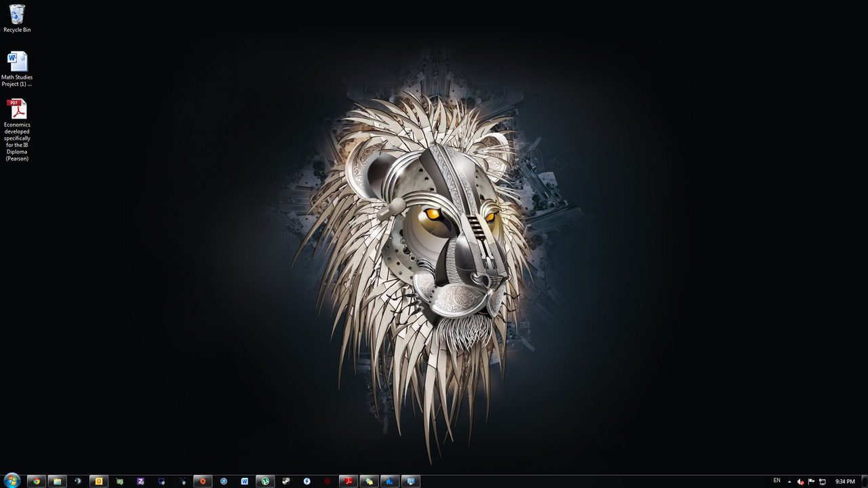Open the Action Center flag icon

(x=812, y=482)
